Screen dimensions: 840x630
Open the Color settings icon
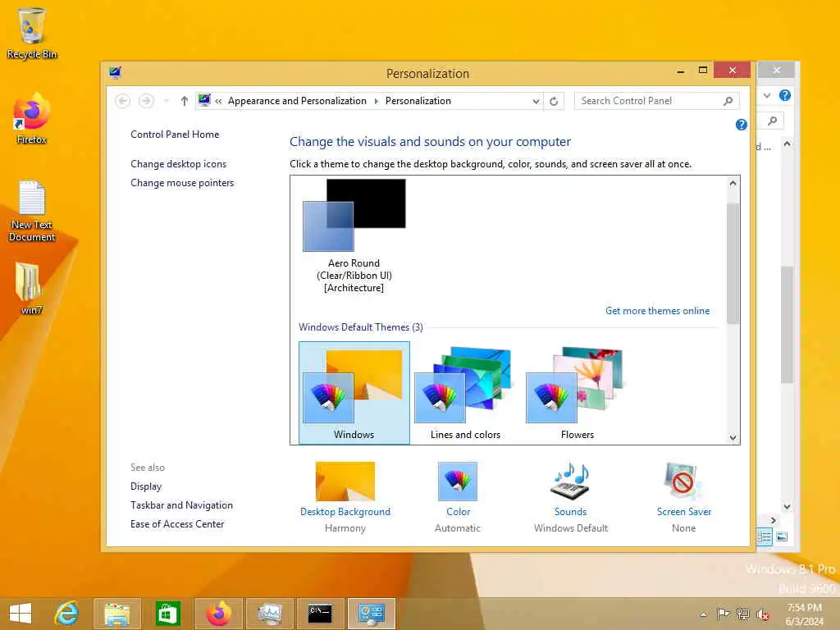pyautogui.click(x=458, y=481)
